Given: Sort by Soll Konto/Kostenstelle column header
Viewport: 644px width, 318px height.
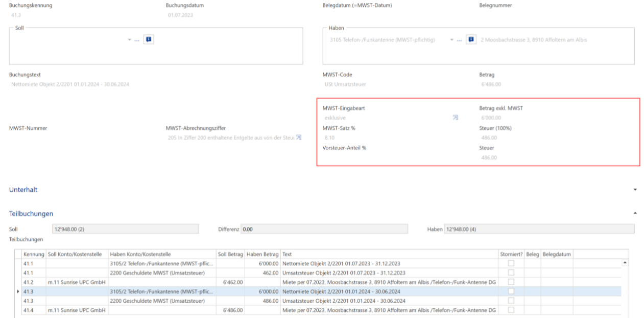Looking at the screenshot, I should (x=77, y=254).
